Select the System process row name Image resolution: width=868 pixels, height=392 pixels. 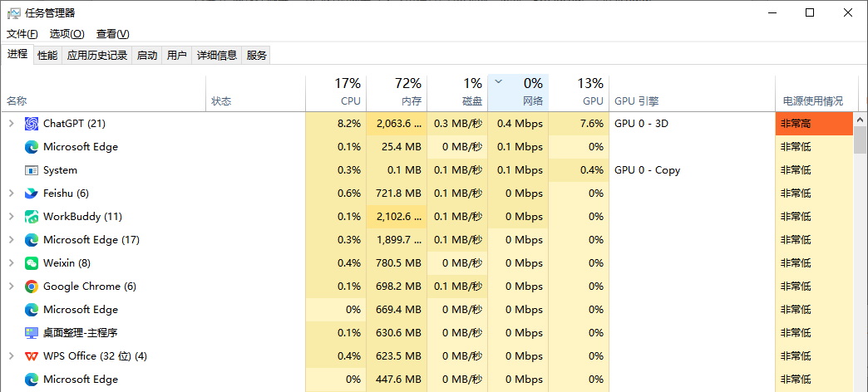tap(61, 170)
